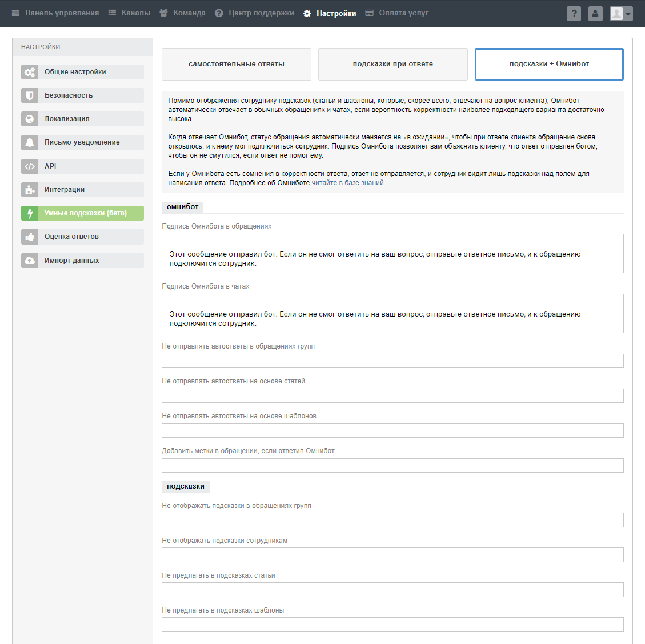Click the Каналы list icon in top bar
645x644 pixels.
[112, 13]
